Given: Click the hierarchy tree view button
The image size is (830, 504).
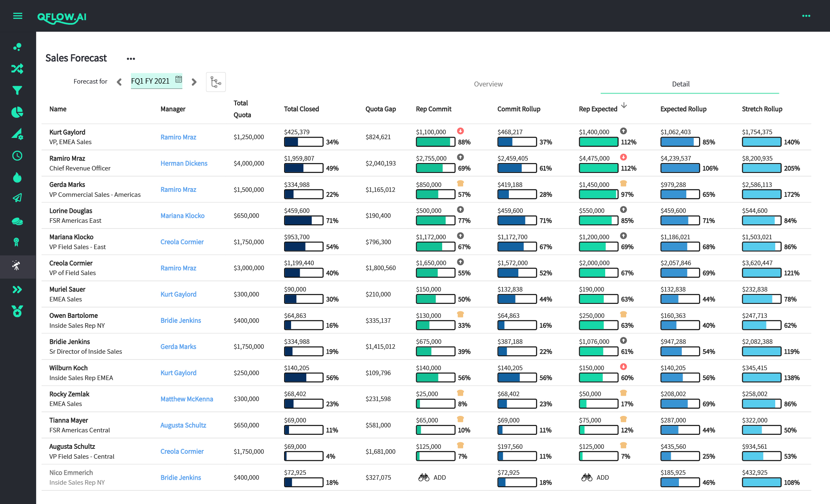Looking at the screenshot, I should pyautogui.click(x=216, y=82).
